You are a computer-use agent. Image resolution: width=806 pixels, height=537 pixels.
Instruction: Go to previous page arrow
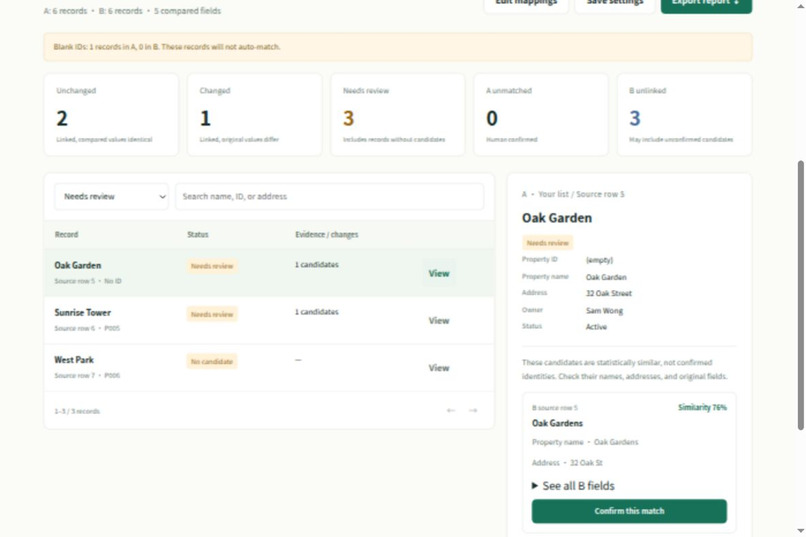tap(451, 410)
